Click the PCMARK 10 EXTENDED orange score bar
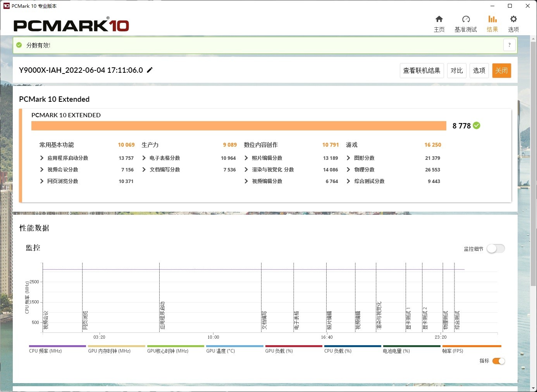 coord(239,126)
